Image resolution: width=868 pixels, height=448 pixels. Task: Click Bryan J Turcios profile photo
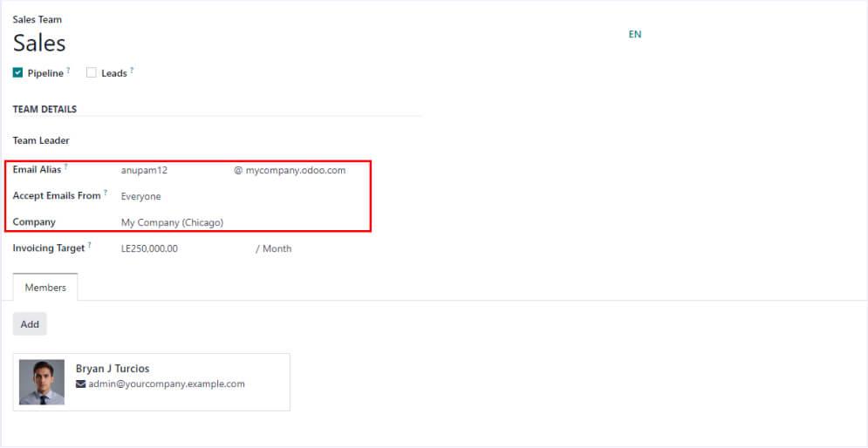click(x=42, y=382)
